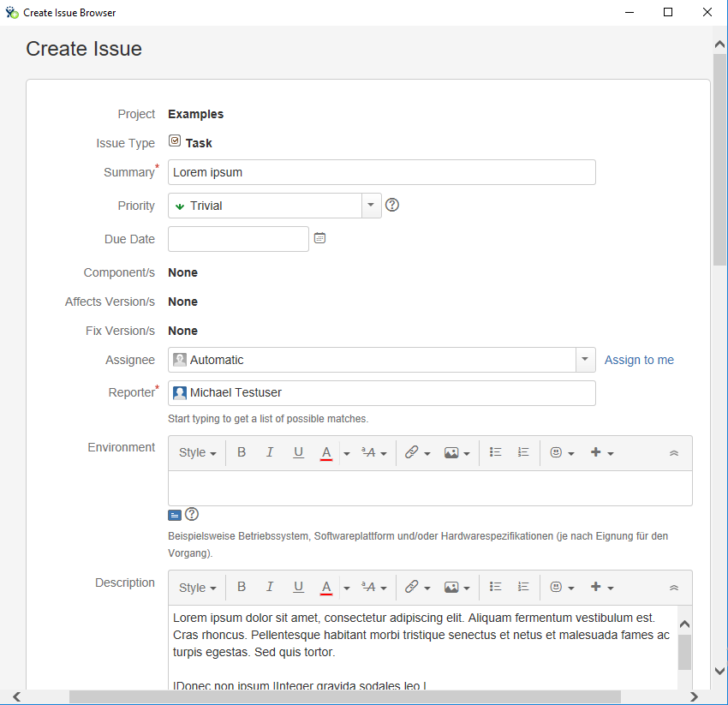Pick text color in Environment toolbar
728x705 pixels.
(326, 452)
